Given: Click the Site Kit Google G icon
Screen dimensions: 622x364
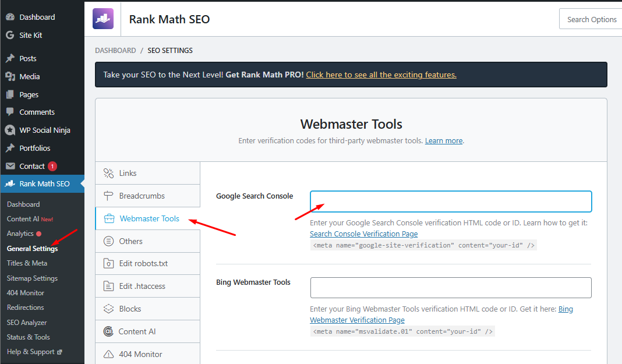Looking at the screenshot, I should point(10,35).
